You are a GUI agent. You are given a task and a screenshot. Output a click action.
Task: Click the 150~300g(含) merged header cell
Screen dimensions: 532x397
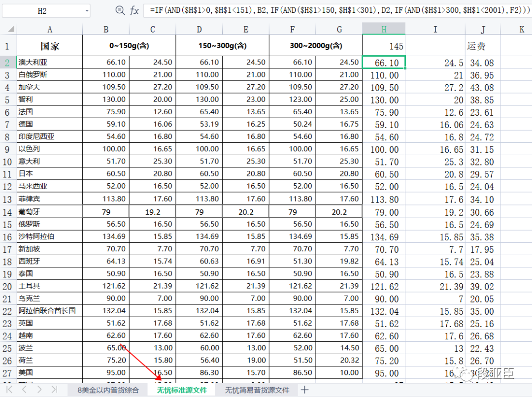[223, 45]
